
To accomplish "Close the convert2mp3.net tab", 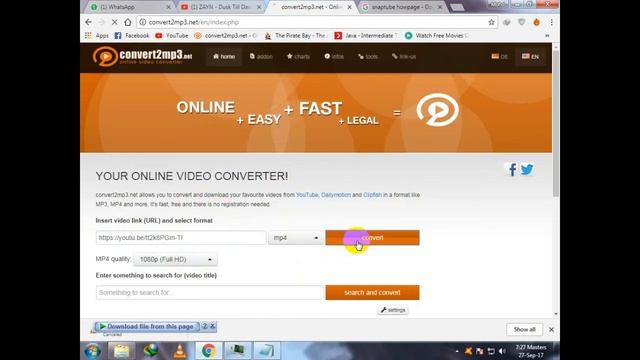I will [x=349, y=7].
